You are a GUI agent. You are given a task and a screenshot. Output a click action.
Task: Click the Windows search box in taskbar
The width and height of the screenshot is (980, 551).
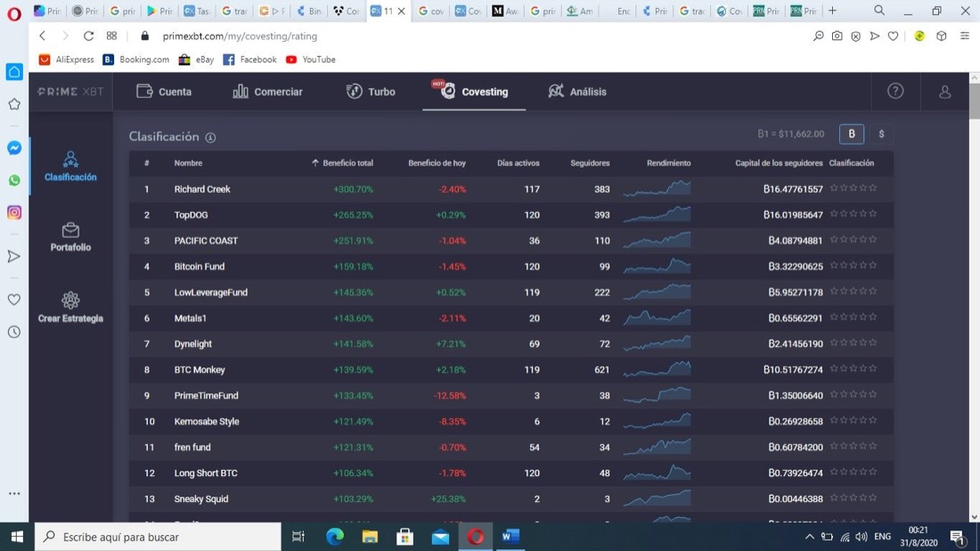coord(160,537)
